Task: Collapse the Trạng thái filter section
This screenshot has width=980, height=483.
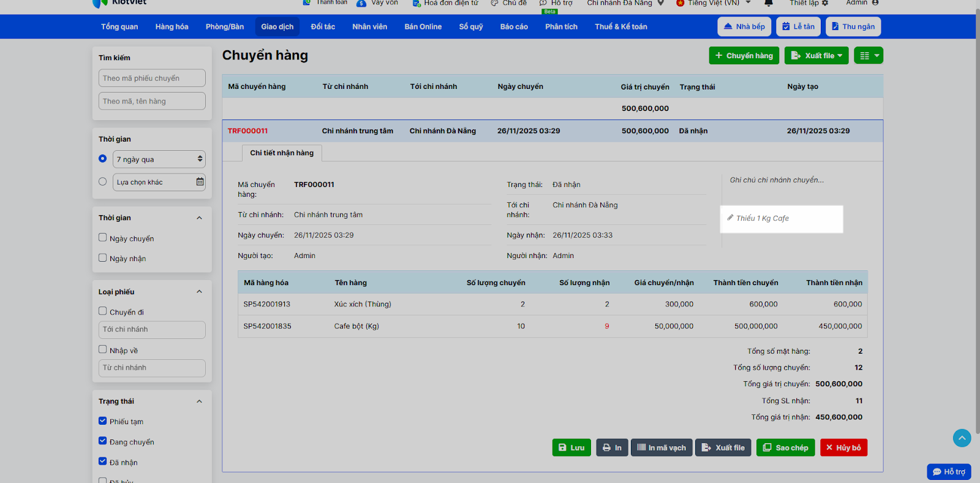Action: click(199, 401)
